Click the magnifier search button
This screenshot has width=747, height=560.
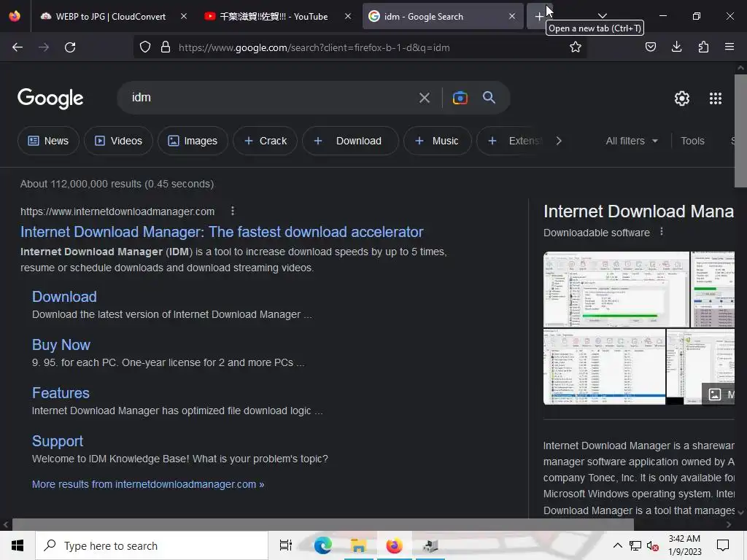point(489,98)
